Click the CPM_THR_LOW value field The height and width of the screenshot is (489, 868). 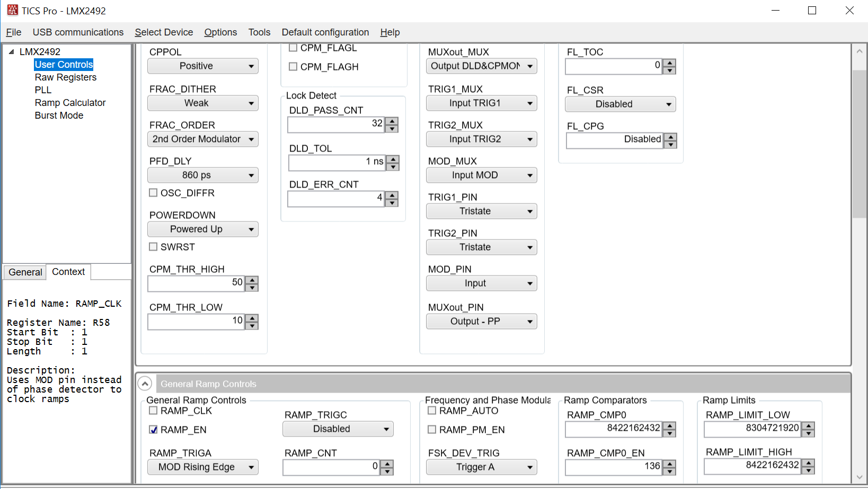click(196, 322)
